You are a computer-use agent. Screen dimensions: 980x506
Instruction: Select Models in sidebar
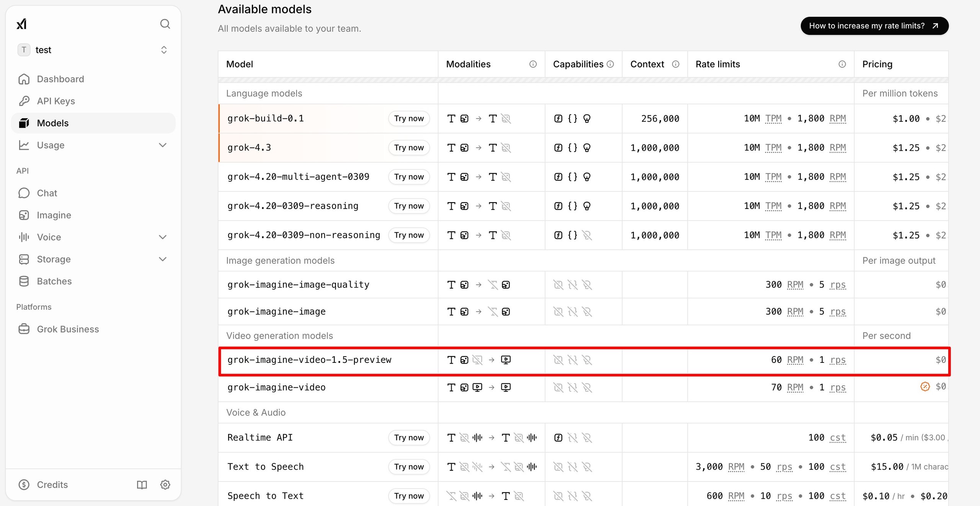tap(93, 123)
